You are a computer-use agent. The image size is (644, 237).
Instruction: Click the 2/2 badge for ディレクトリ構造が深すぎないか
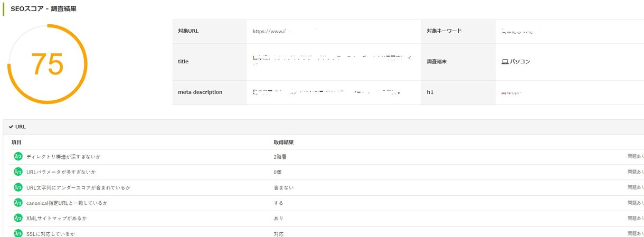18,157
